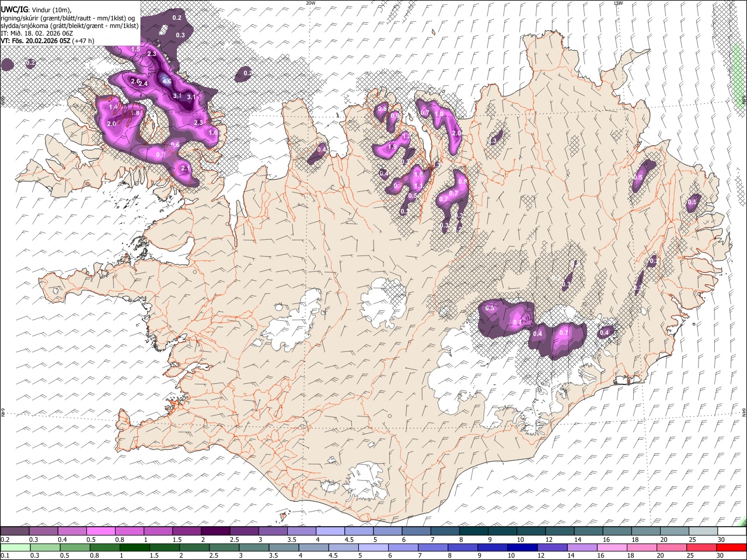The height and width of the screenshot is (560, 747).
Task: Click the '20W' longitude label
Action: click(310, 3)
